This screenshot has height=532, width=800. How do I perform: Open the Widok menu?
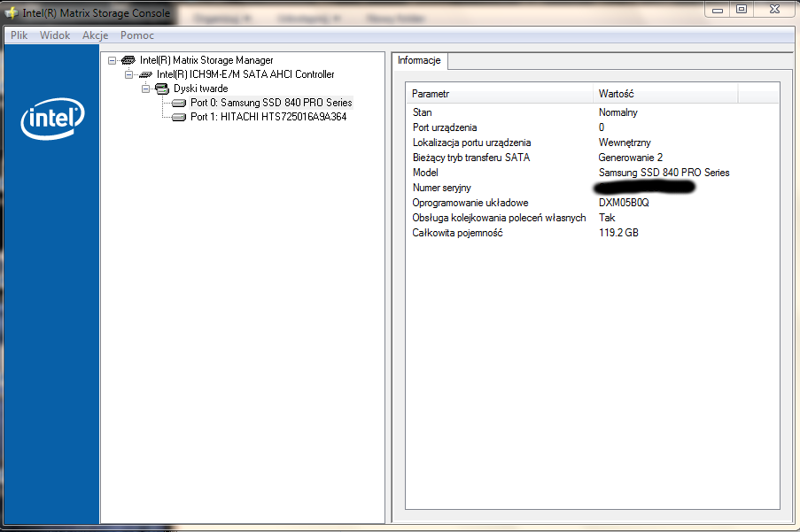tap(55, 35)
